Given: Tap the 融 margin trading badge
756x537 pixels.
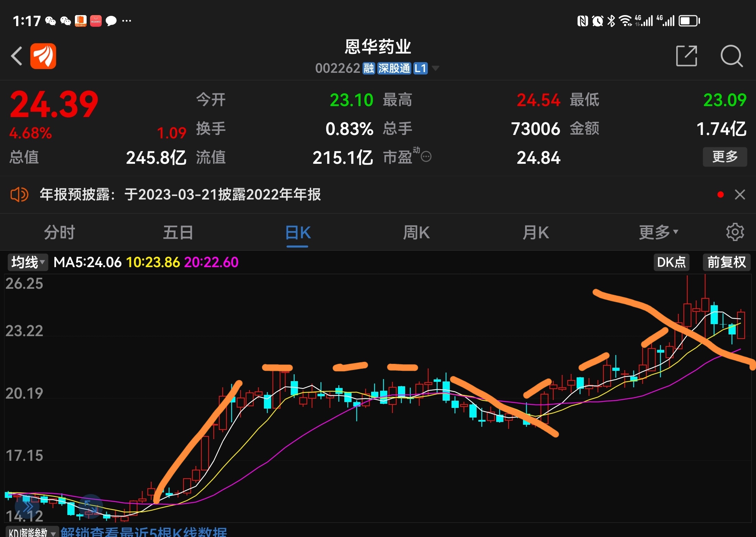Looking at the screenshot, I should tap(369, 68).
